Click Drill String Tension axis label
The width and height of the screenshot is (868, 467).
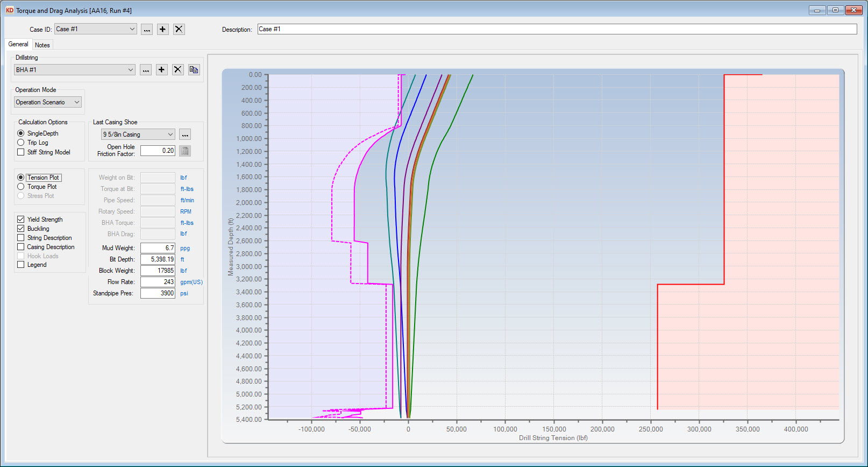(553, 438)
